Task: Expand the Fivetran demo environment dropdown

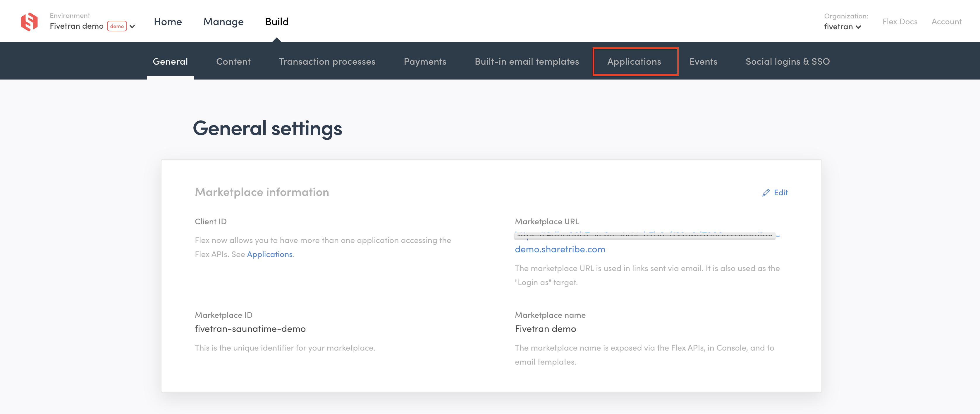Action: (x=133, y=26)
